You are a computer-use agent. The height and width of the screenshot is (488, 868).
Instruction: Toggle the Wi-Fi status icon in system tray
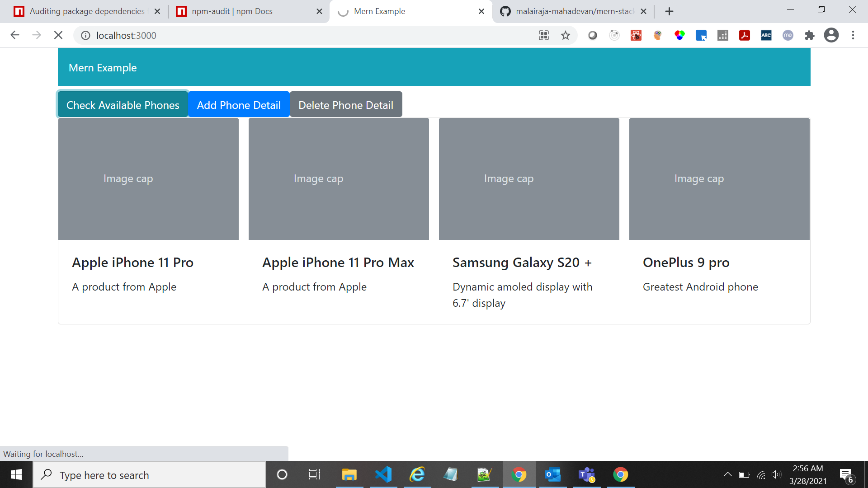point(760,474)
